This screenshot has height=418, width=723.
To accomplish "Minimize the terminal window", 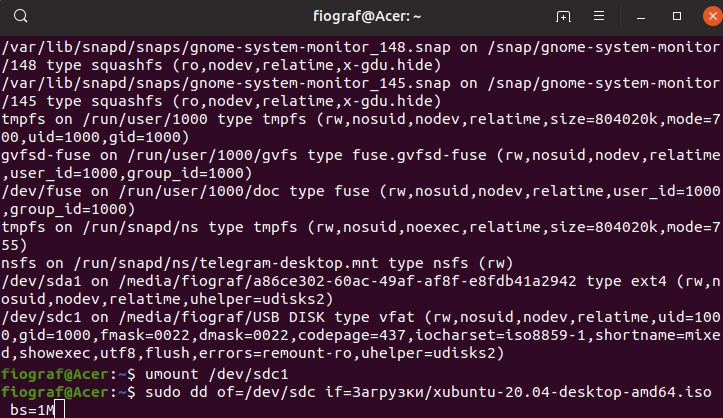I will tap(639, 16).
